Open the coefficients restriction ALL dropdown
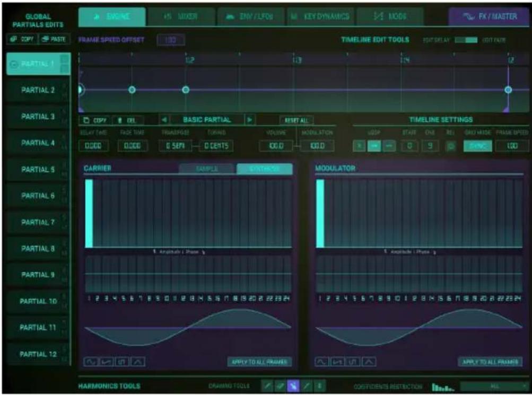Image resolution: width=532 pixels, height=395 pixels. pos(494,386)
